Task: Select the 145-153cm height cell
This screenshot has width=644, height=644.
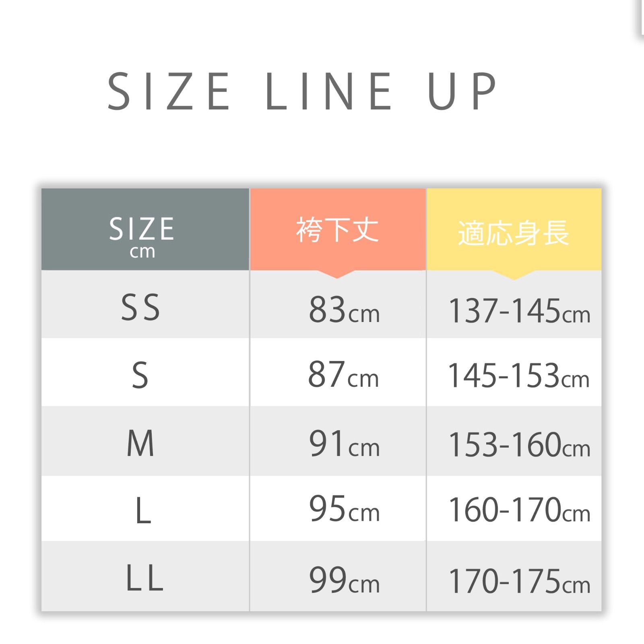Action: (518, 376)
